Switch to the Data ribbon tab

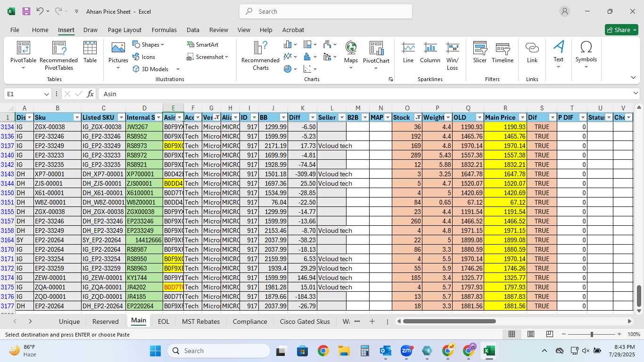click(193, 30)
